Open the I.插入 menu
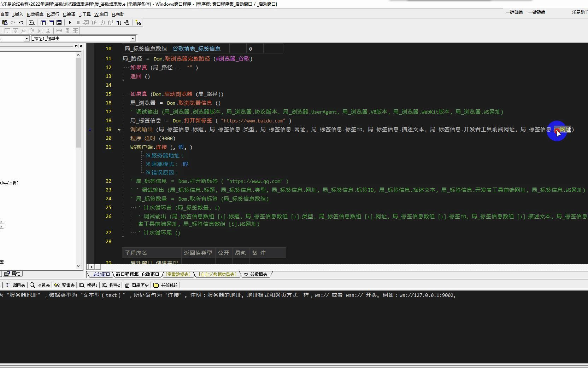 coord(18,14)
